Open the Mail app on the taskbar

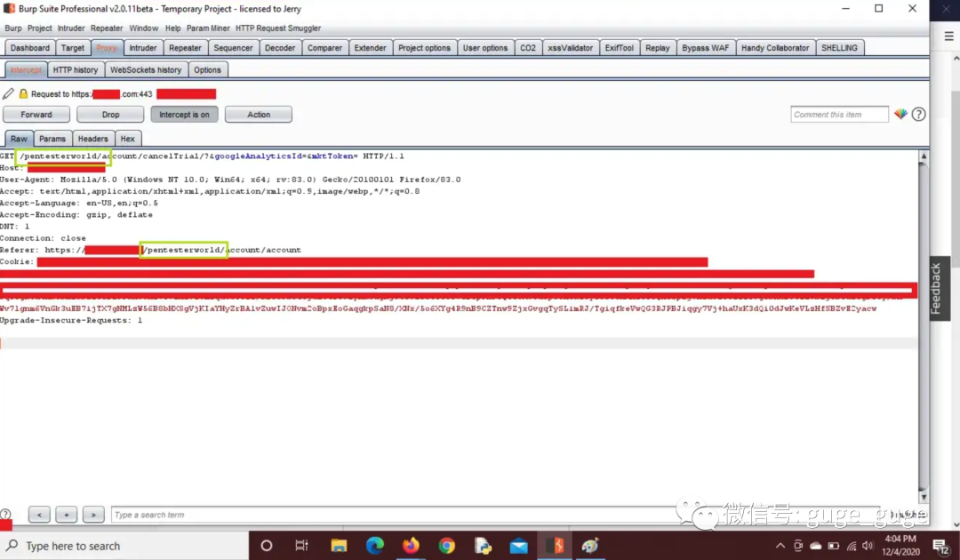click(x=518, y=545)
